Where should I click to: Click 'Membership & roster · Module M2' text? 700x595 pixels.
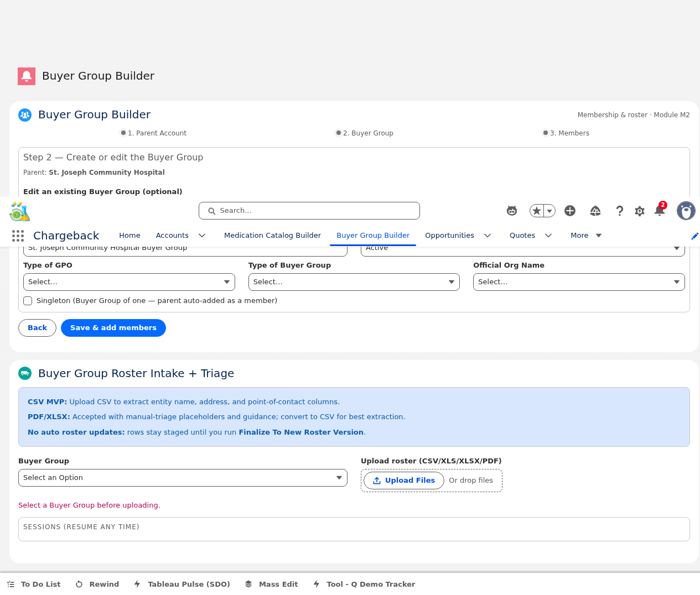[x=634, y=115]
